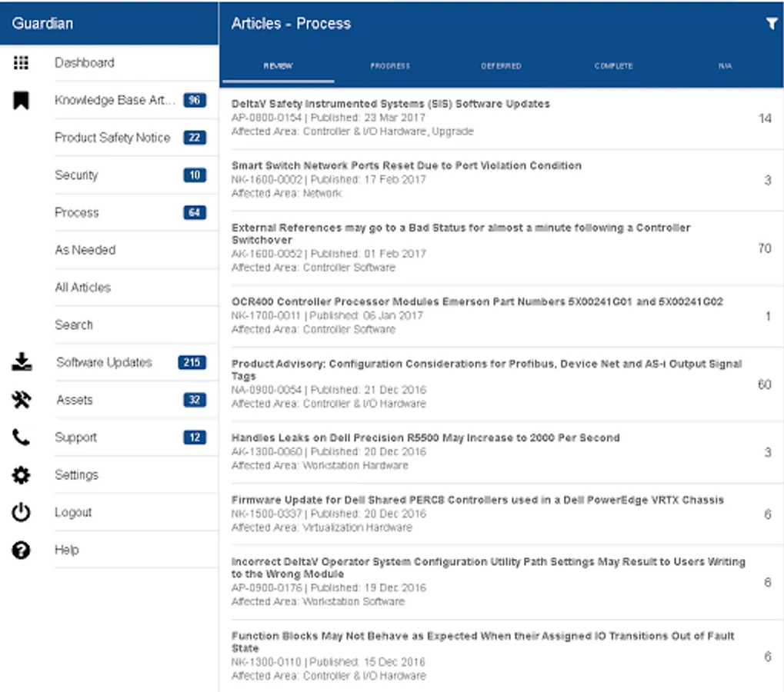Open Help menu item

[x=109, y=550]
